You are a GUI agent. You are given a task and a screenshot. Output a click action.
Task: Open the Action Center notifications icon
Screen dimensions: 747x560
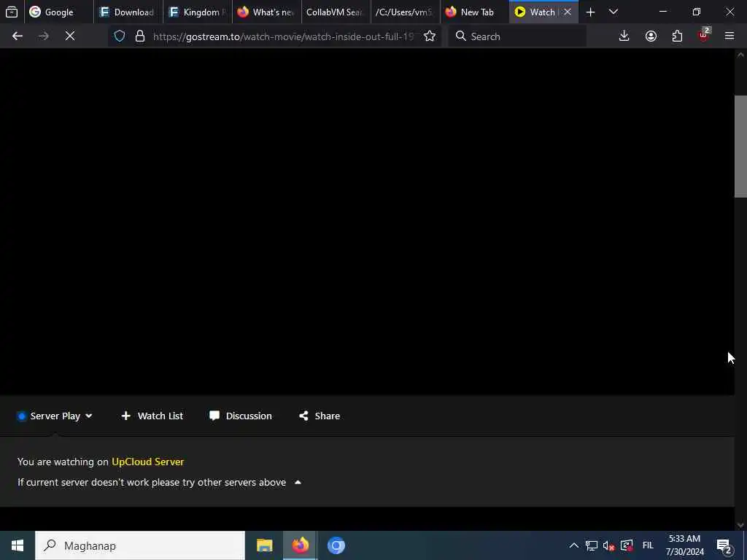click(x=724, y=546)
